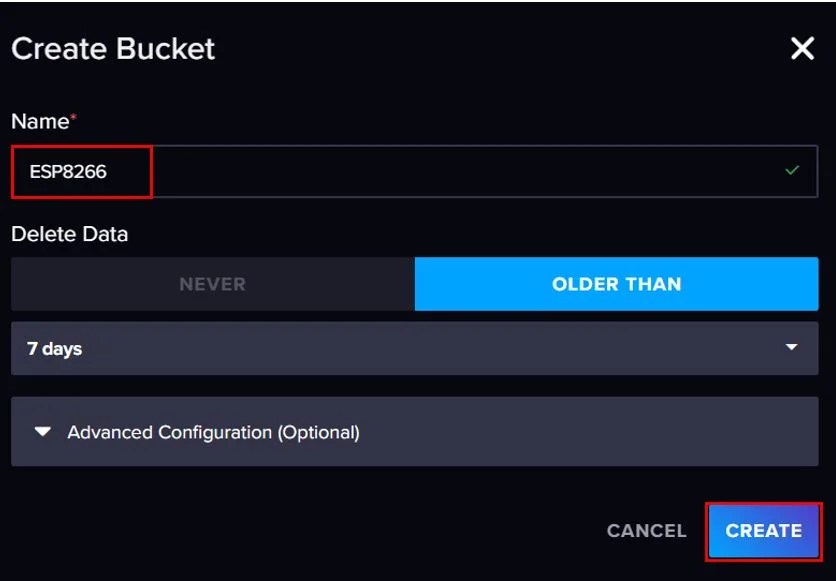Screen dimensions: 836x581
Task: Select the NEVER data retention option
Action: click(x=212, y=284)
